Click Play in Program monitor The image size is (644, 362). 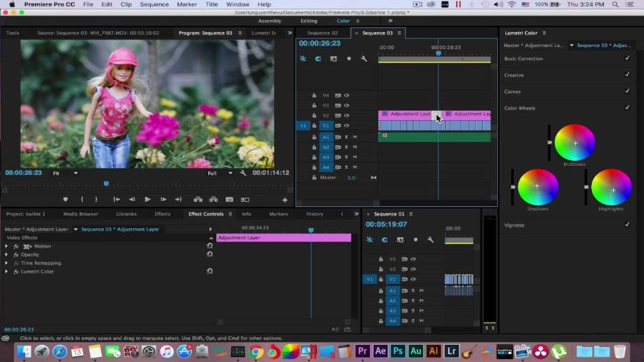coord(147,200)
